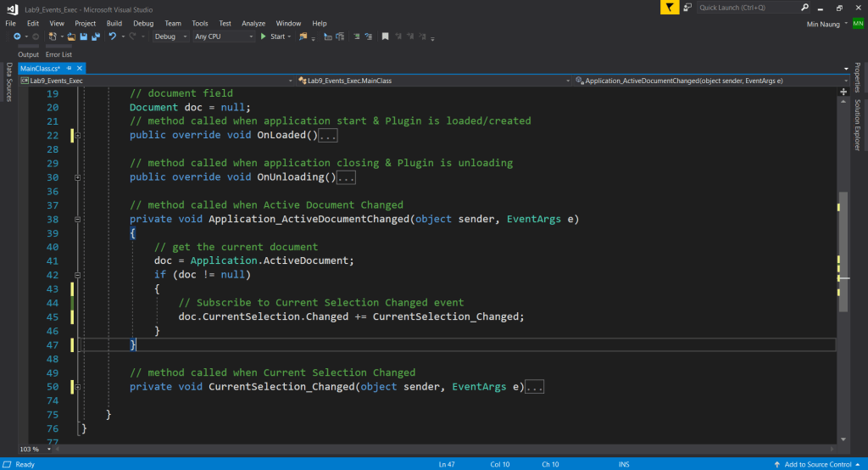Click the bookmark toggle icon in toolbar
868x470 pixels.
(x=385, y=36)
